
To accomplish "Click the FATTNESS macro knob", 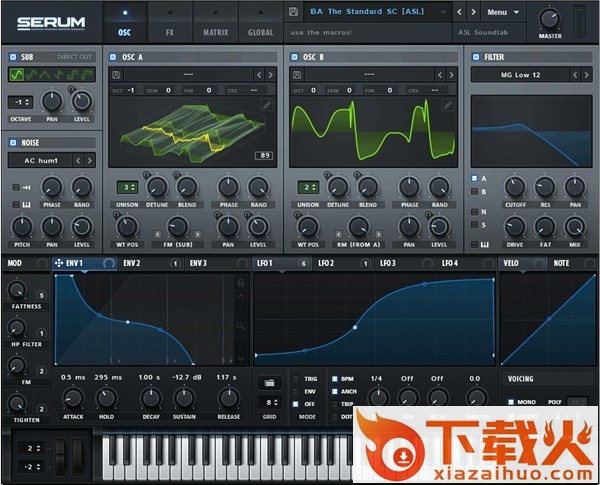I will tap(16, 290).
